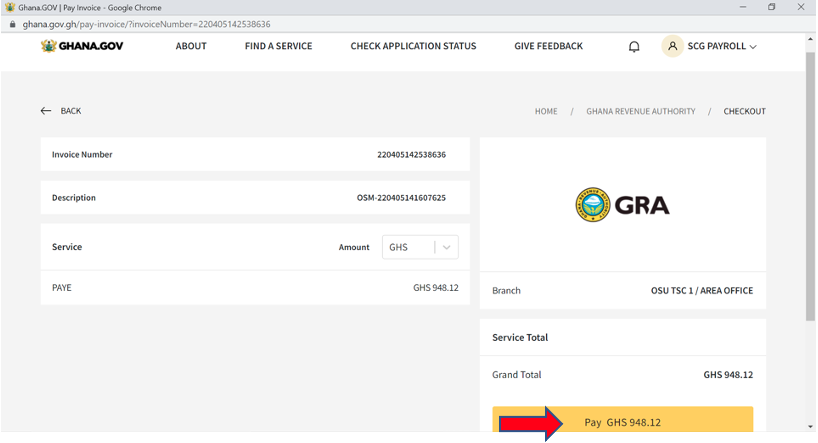Go to FIND A SERVICE
The height and width of the screenshot is (443, 818).
pos(279,46)
